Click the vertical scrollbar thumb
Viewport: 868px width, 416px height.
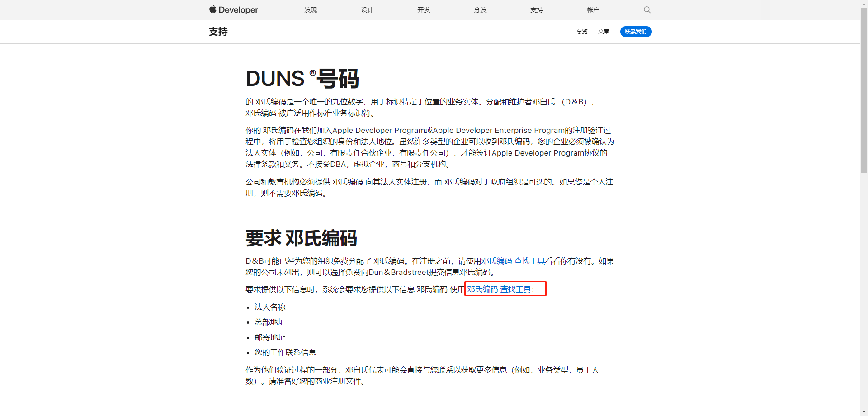pos(864,90)
